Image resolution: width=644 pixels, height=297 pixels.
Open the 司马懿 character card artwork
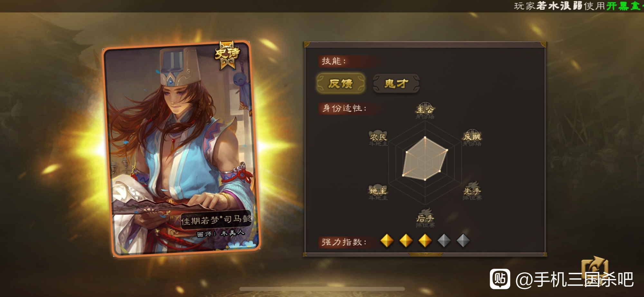click(181, 149)
